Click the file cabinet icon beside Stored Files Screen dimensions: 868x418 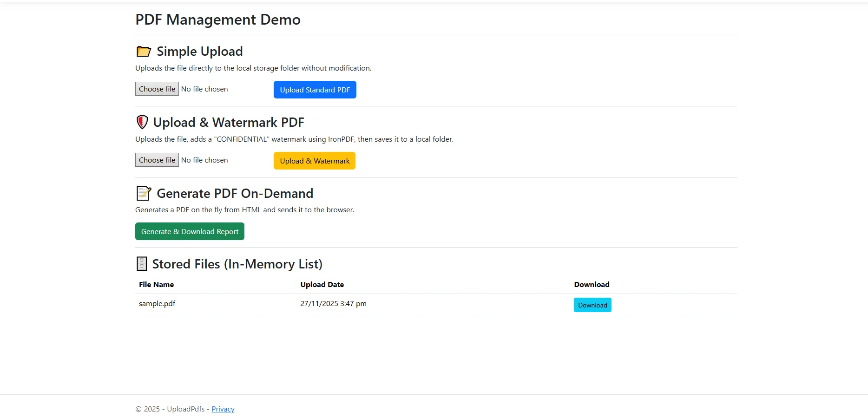pyautogui.click(x=141, y=263)
